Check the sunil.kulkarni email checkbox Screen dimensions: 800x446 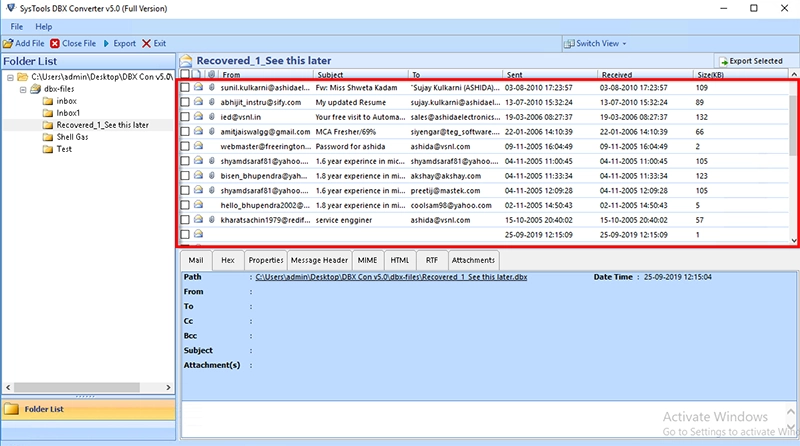point(185,88)
